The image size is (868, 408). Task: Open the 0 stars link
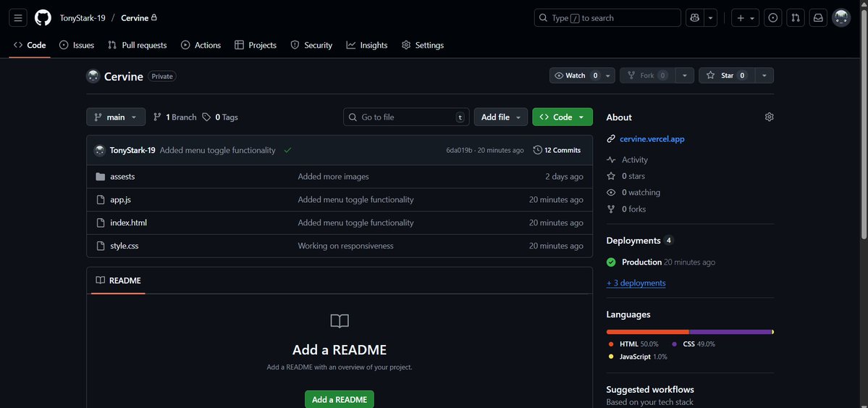point(633,175)
